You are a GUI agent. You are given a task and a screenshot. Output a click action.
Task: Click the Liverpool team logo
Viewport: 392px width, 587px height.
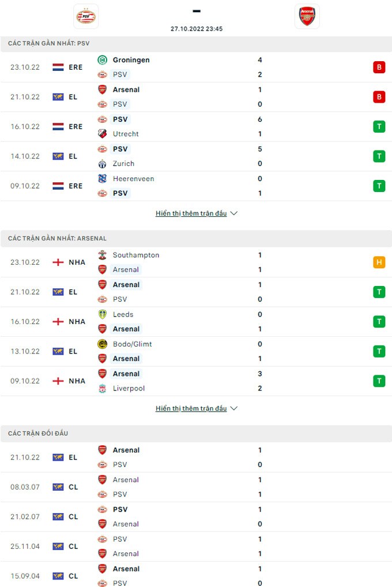coord(103,389)
